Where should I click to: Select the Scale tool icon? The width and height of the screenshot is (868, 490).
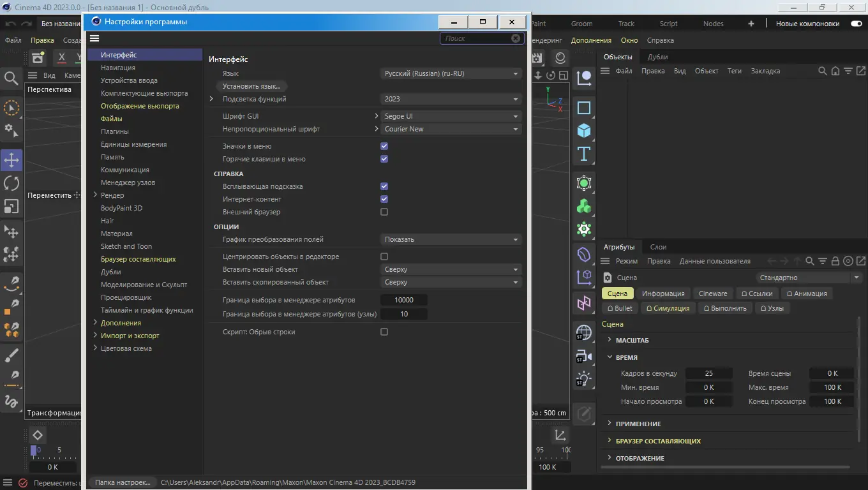[x=11, y=206]
